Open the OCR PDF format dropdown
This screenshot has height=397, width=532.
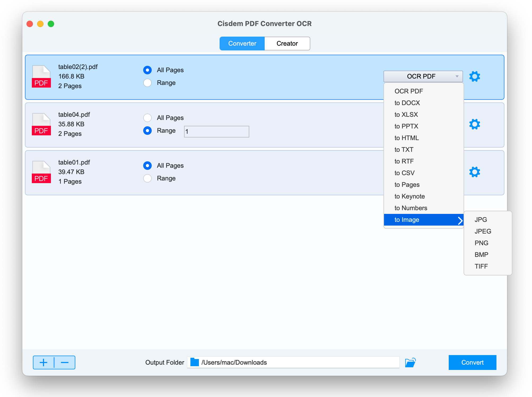coord(423,76)
